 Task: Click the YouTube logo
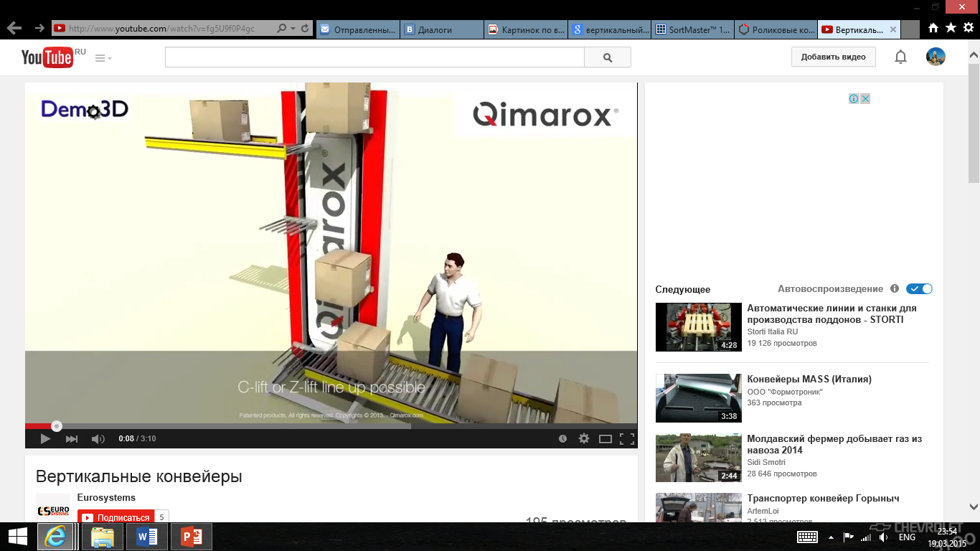pyautogui.click(x=47, y=57)
